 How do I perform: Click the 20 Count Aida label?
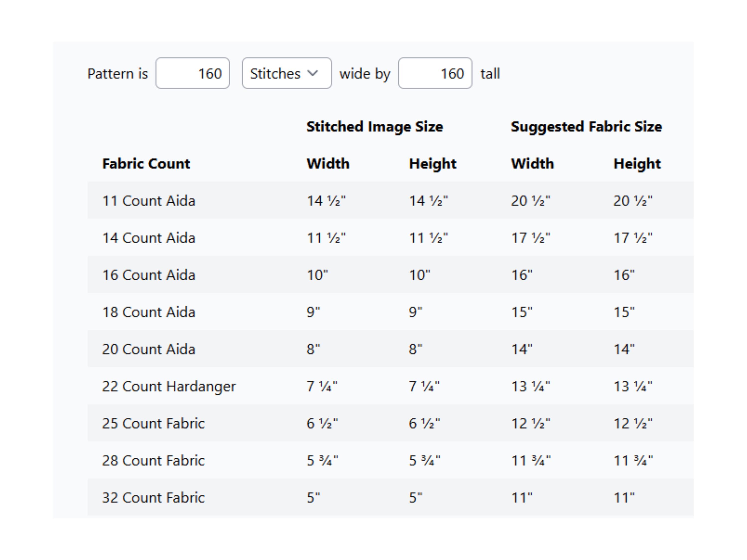pyautogui.click(x=149, y=349)
